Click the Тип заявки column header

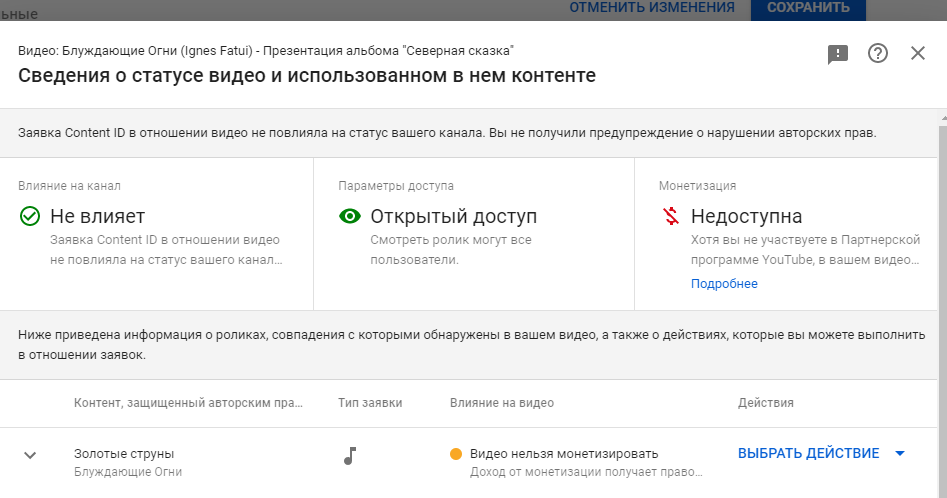370,403
